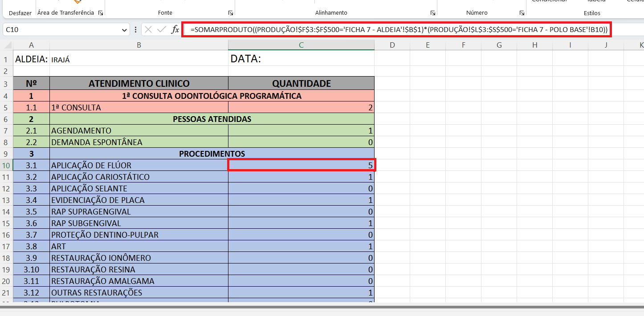Select column A header
644x316 pixels.
click(x=31, y=45)
